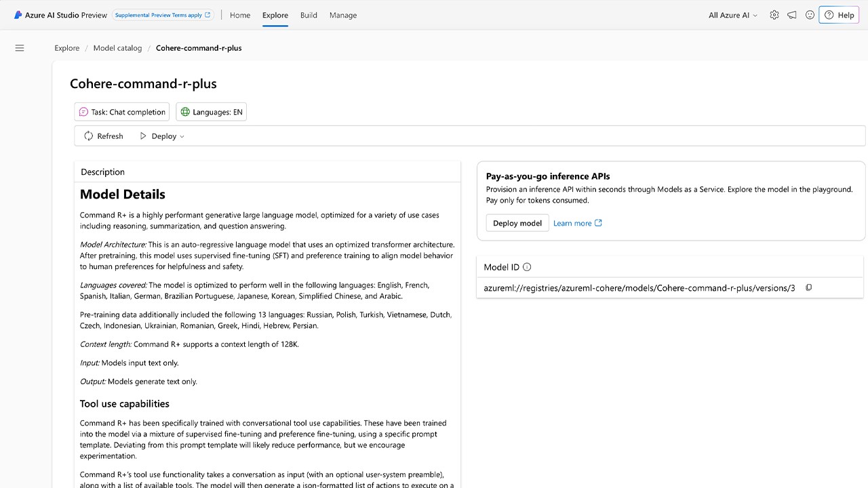Click the settings gear icon
Image resolution: width=868 pixels, height=488 pixels.
(774, 15)
